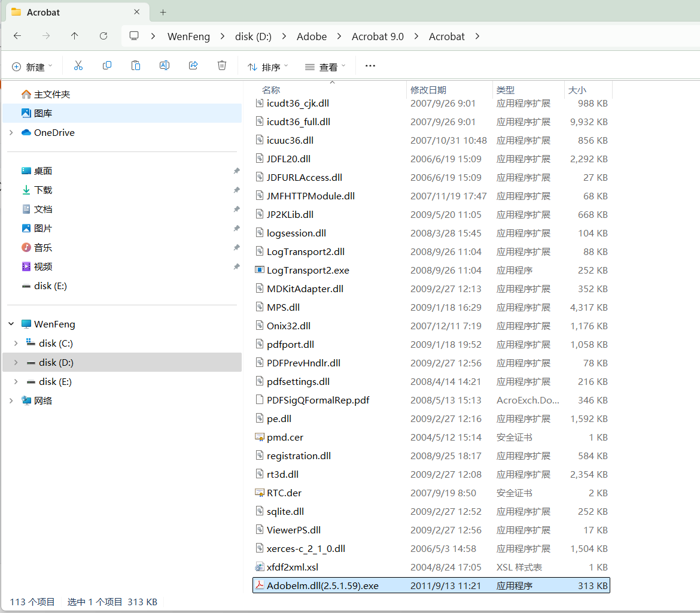
Task: Click the chevron after Acrobat in breadcrumb
Action: 477,37
